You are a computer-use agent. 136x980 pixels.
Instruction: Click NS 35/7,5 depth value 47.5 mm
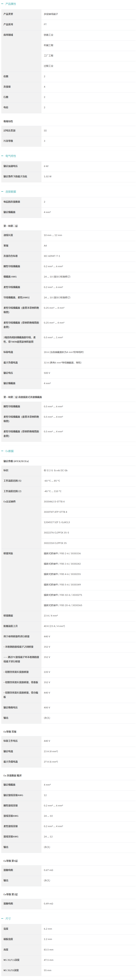click(49, 960)
